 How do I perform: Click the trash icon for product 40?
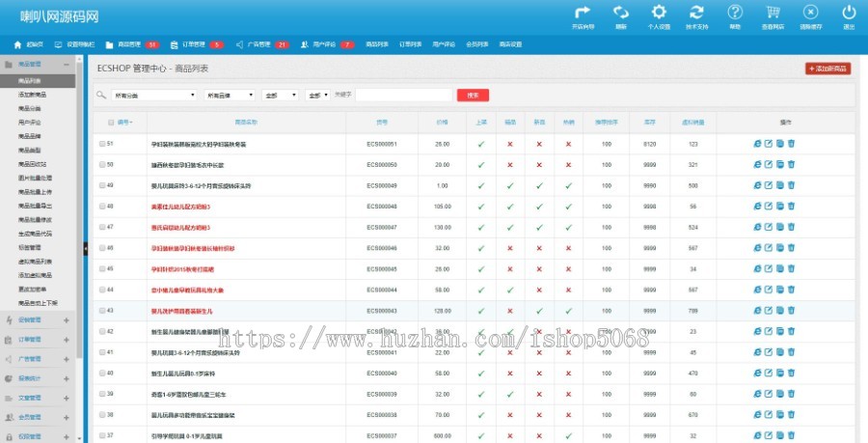pyautogui.click(x=791, y=374)
